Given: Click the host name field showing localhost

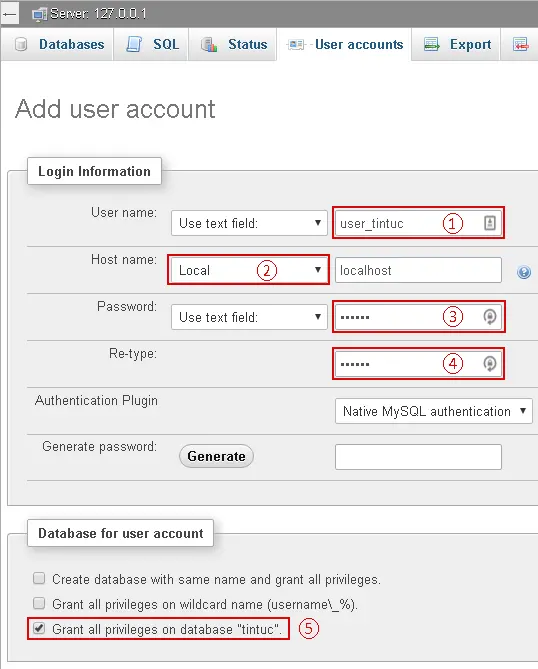Looking at the screenshot, I should point(418,270).
